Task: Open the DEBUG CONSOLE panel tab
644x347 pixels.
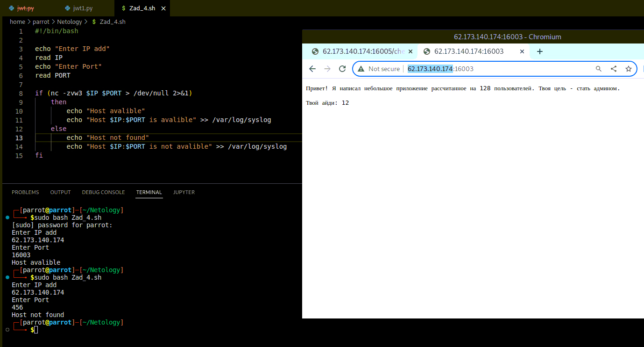Action: pyautogui.click(x=103, y=192)
